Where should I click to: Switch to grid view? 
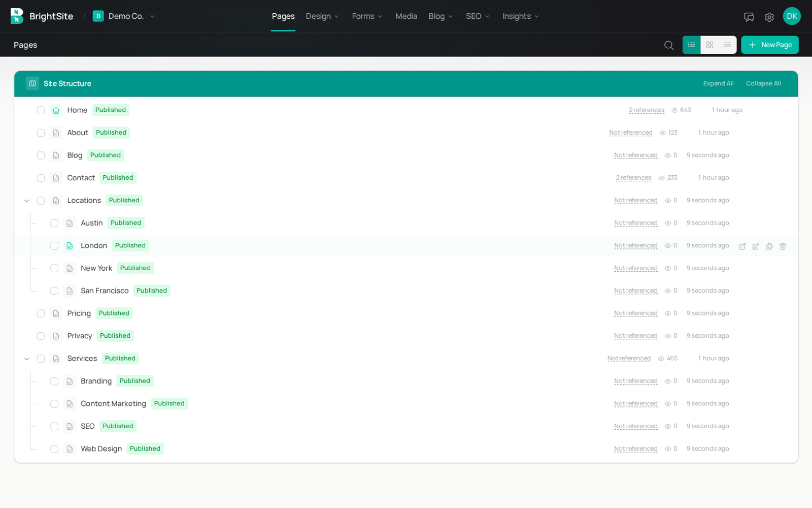coord(709,45)
